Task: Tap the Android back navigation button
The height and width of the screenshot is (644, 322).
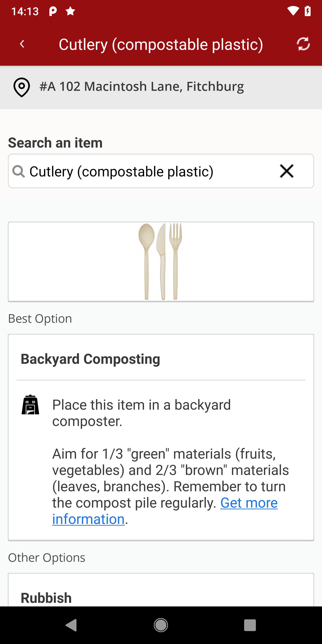Action: pyautogui.click(x=72, y=625)
